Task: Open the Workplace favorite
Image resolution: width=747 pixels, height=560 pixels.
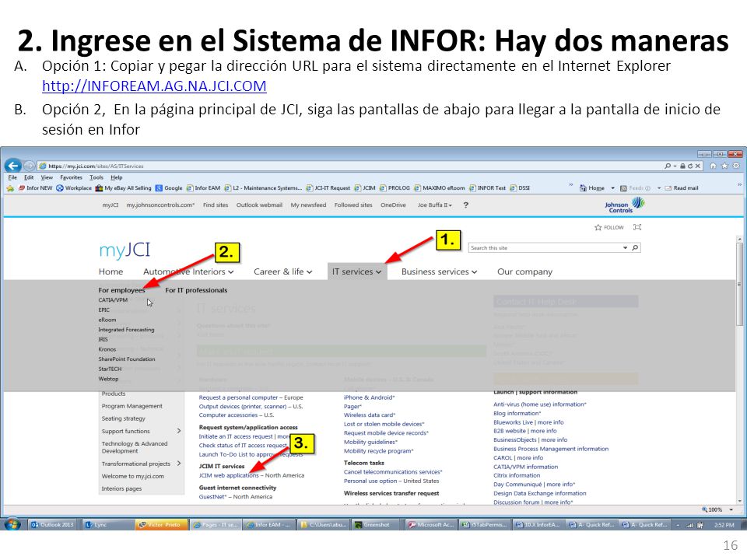Action: [x=74, y=188]
